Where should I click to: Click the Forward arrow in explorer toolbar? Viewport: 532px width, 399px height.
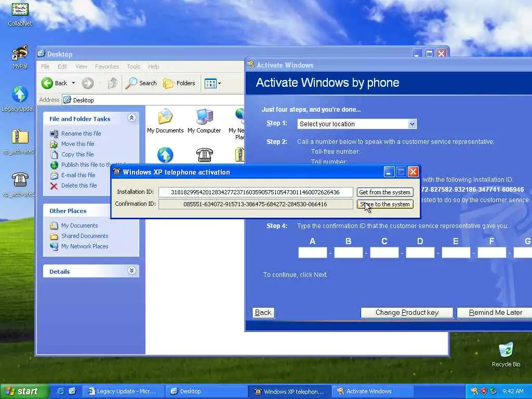[x=87, y=83]
